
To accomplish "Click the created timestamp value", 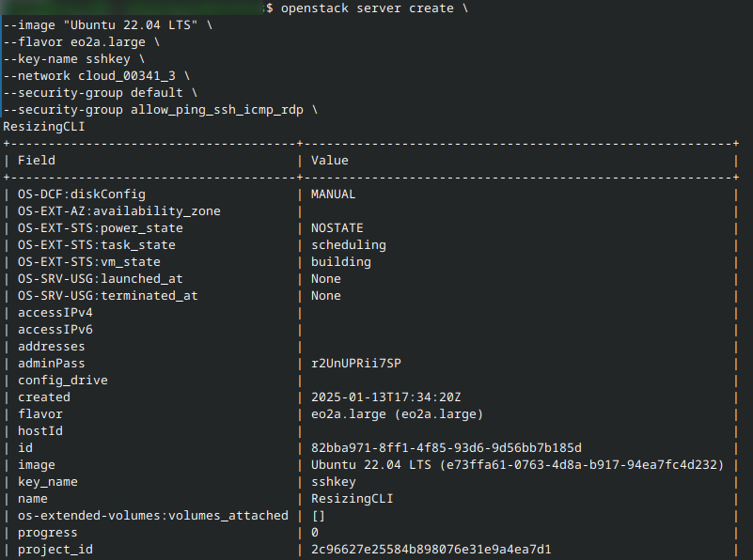I will [386, 397].
